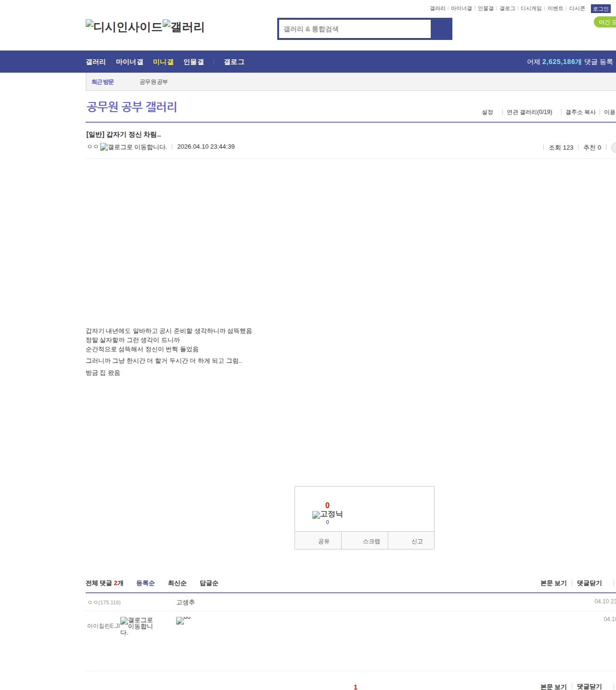
Task: Click 본문 보기 next to the sort options
Action: [553, 583]
